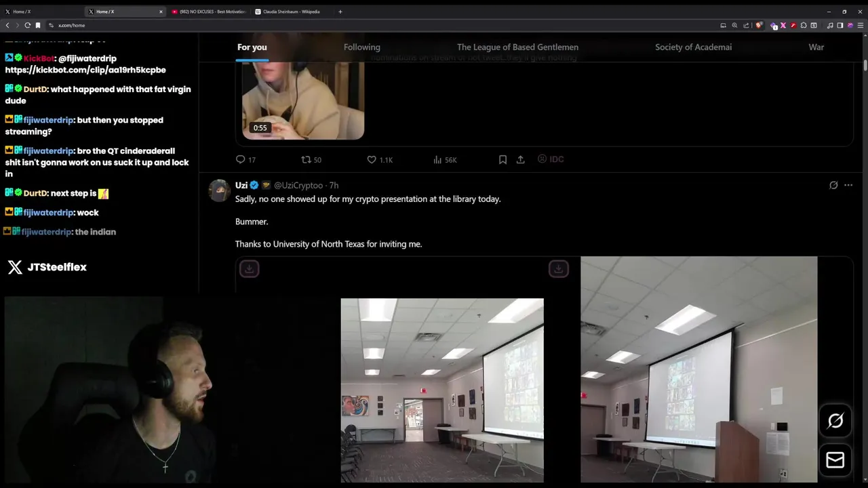Open the music note playlist icon

click(830, 25)
